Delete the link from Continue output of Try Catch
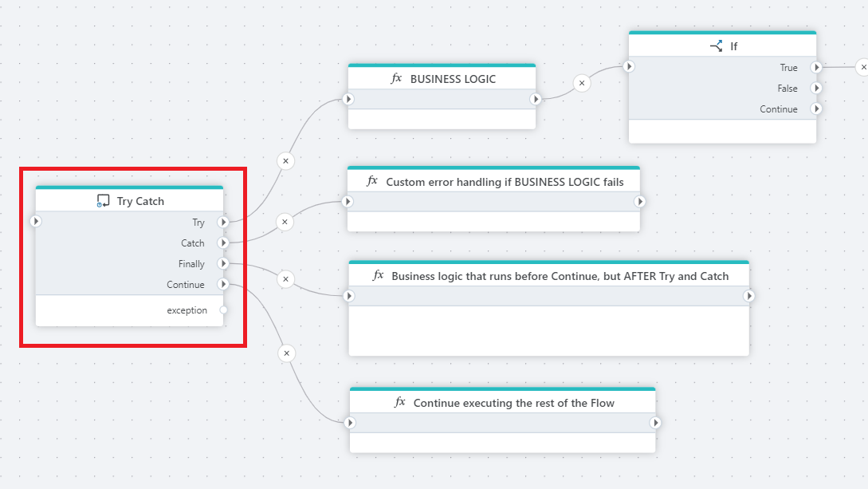Viewport: 868px width, 489px height. pyautogui.click(x=286, y=353)
